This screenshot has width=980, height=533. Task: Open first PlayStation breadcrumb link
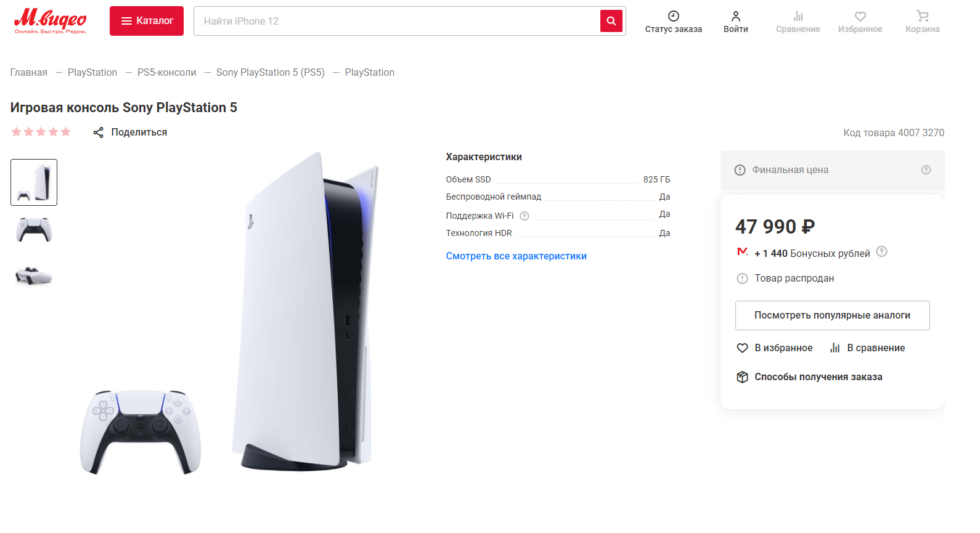[x=92, y=72]
